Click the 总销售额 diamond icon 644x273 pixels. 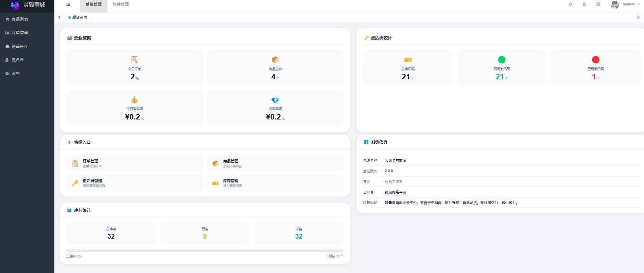(275, 100)
